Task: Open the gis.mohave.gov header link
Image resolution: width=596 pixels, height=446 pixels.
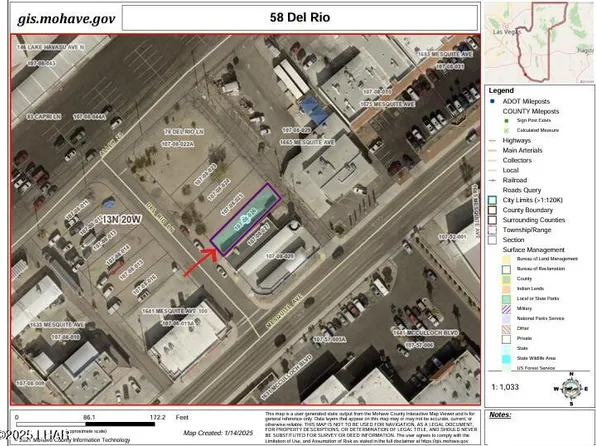Action: (x=66, y=19)
